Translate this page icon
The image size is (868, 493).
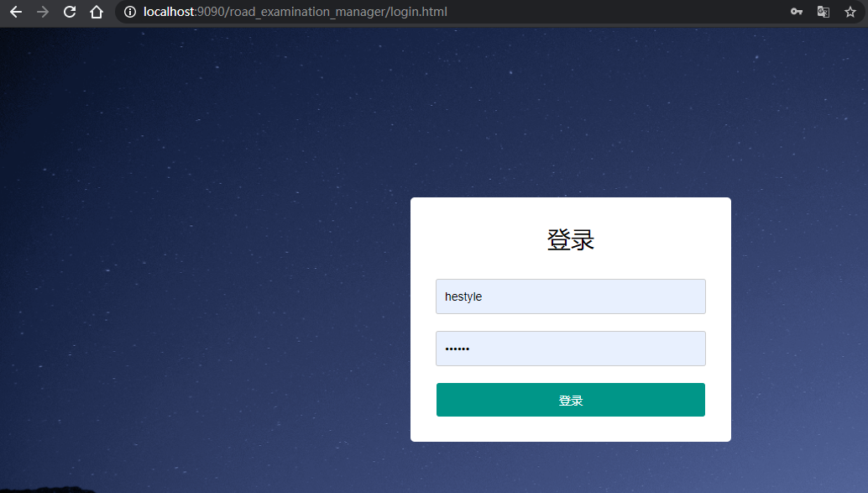point(824,12)
